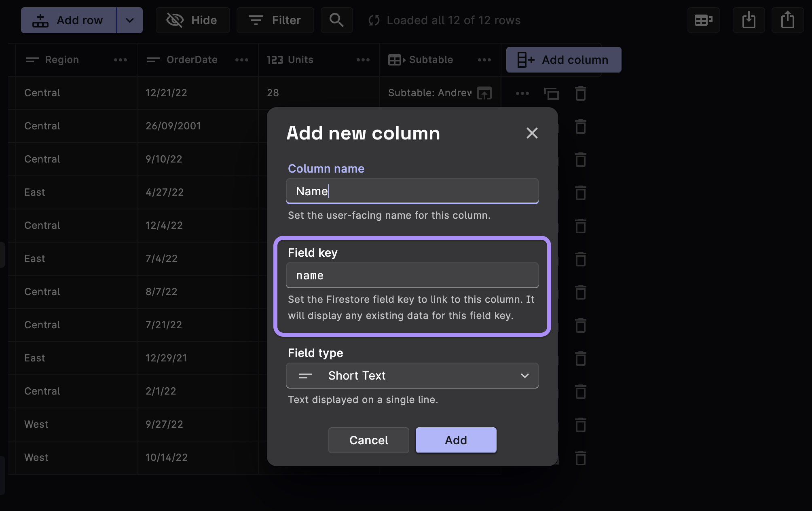
Task: Click the Add column icon
Action: tap(525, 59)
